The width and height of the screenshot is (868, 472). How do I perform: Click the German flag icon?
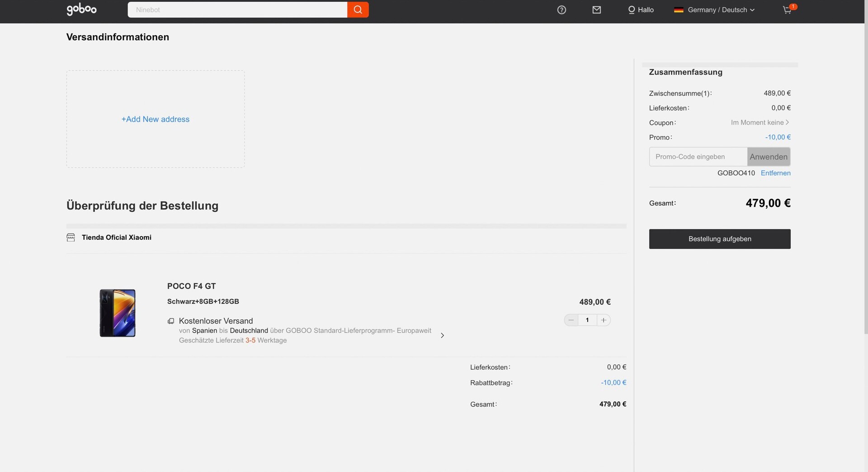coord(679,10)
